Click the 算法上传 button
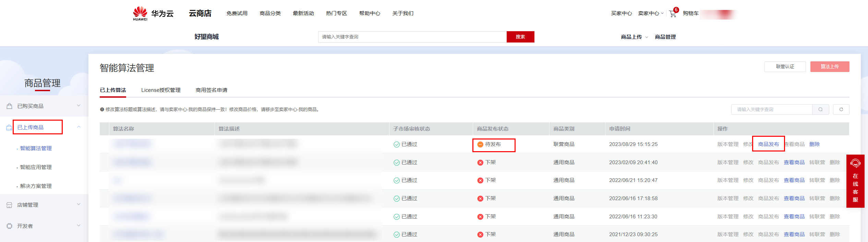Screen dimensions: 868x242 (x=830, y=66)
